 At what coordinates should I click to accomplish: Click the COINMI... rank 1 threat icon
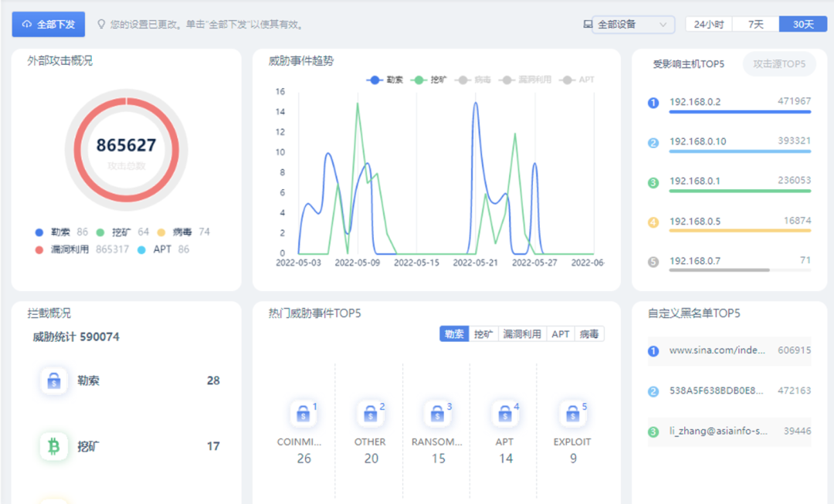click(x=303, y=414)
